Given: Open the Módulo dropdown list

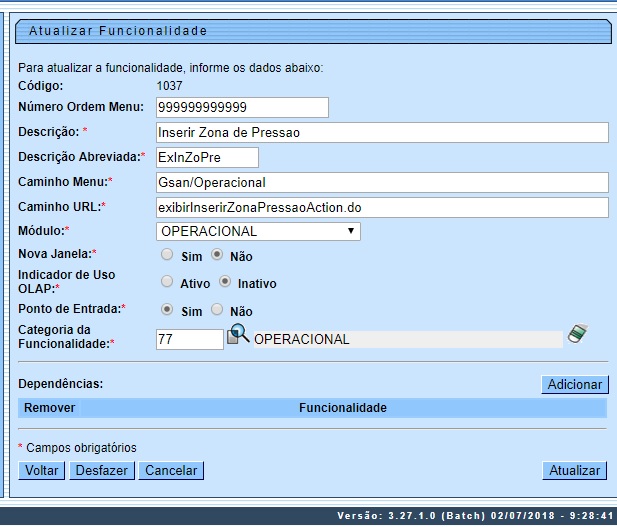Looking at the screenshot, I should 258,231.
